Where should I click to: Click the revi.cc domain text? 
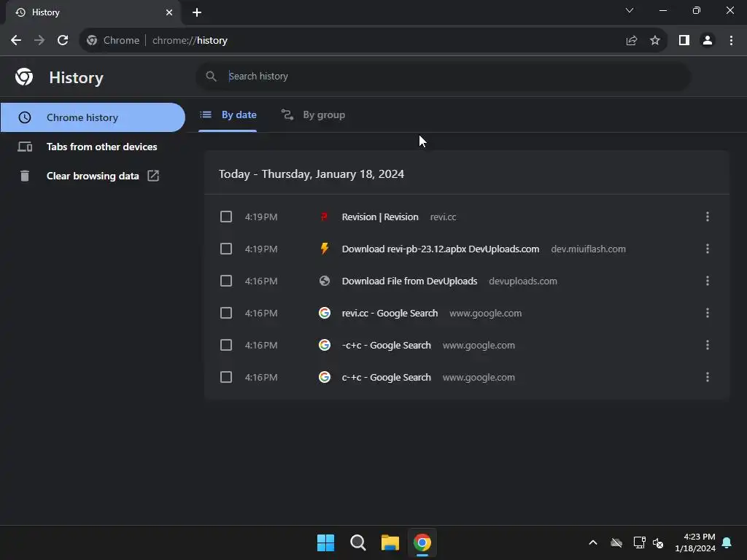tap(443, 217)
